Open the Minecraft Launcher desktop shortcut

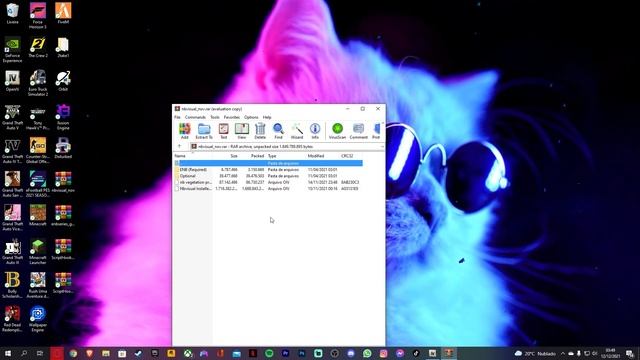(x=38, y=252)
